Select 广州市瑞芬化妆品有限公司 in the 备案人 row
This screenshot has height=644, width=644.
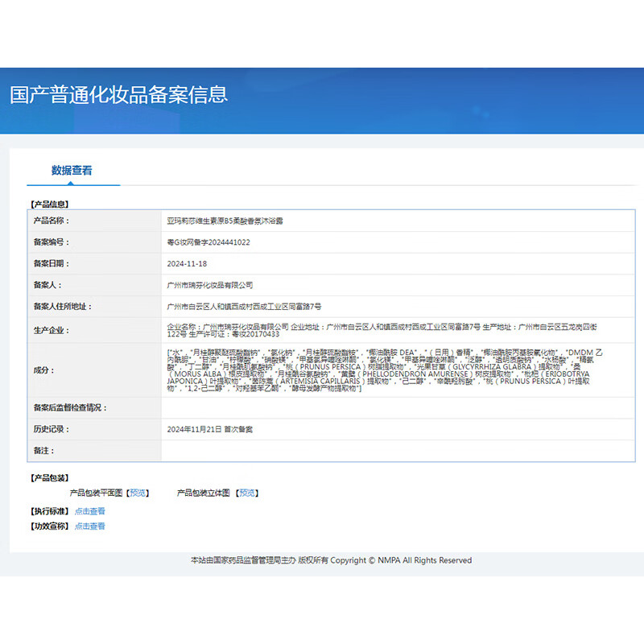(208, 284)
